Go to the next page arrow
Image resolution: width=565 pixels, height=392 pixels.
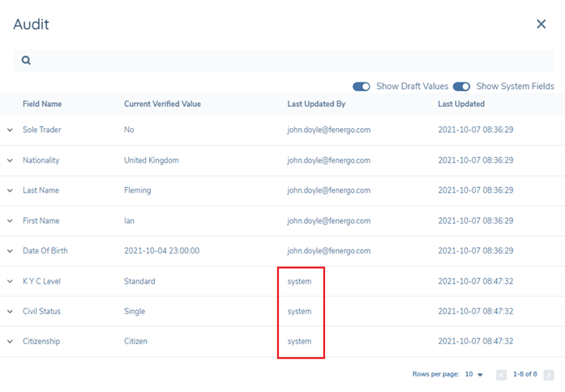tap(549, 375)
